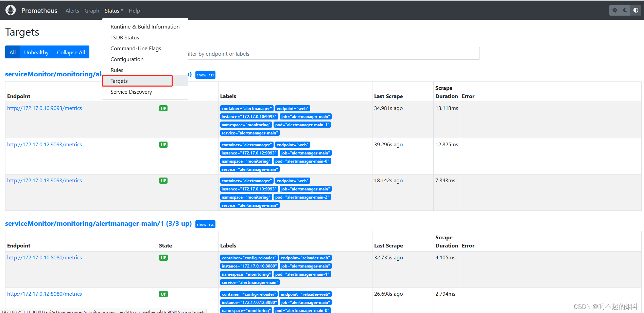The image size is (644, 313).
Task: Open endpoint http://172.17.0.13:9093/metrics
Action: (x=45, y=180)
